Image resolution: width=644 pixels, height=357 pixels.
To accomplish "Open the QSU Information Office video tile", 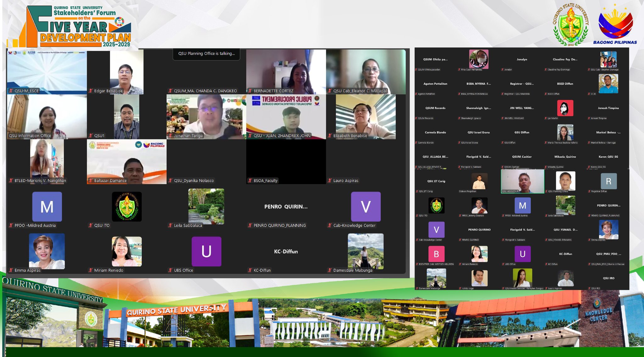I will 47,117.
